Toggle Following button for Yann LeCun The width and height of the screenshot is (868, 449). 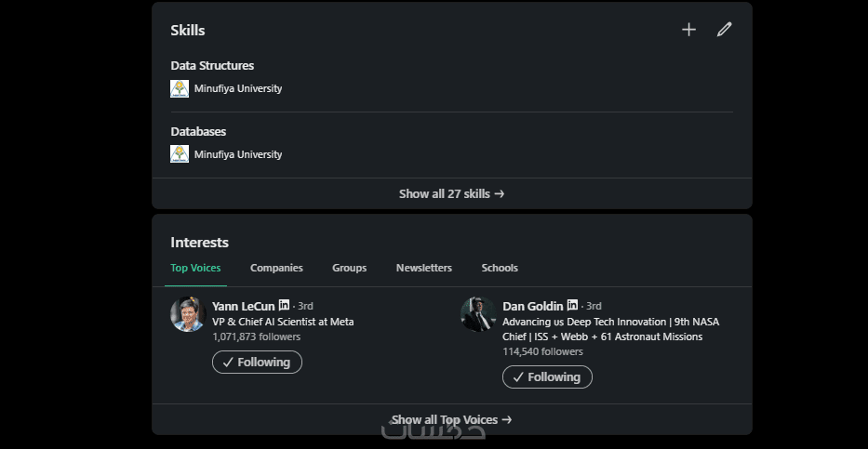tap(257, 363)
